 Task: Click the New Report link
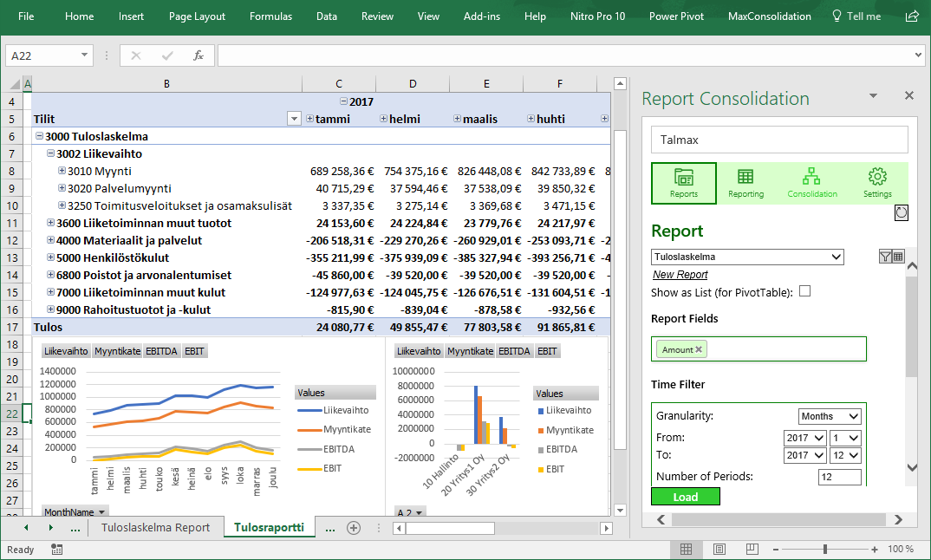point(680,275)
